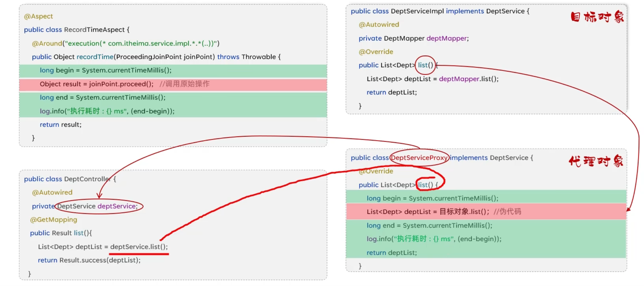Select 'List<Dept> deptList = deptMapper.list();' line
Image resolution: width=644 pixels, height=286 pixels.
click(432, 79)
